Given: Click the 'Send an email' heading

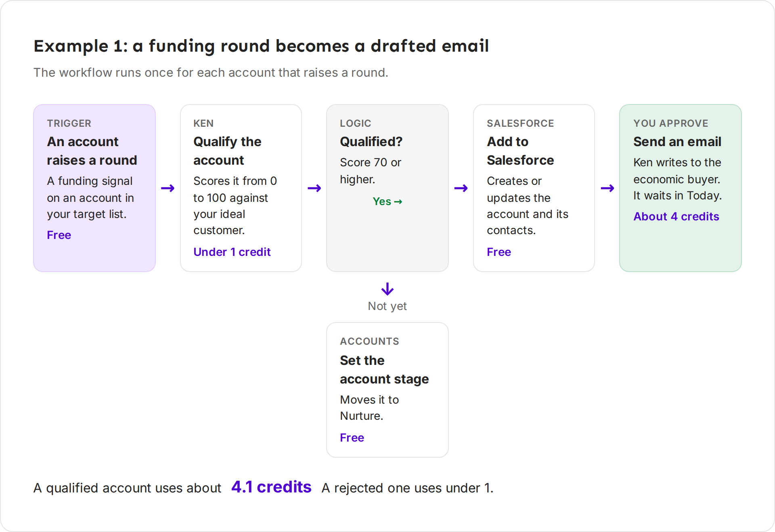Looking at the screenshot, I should tap(677, 142).
